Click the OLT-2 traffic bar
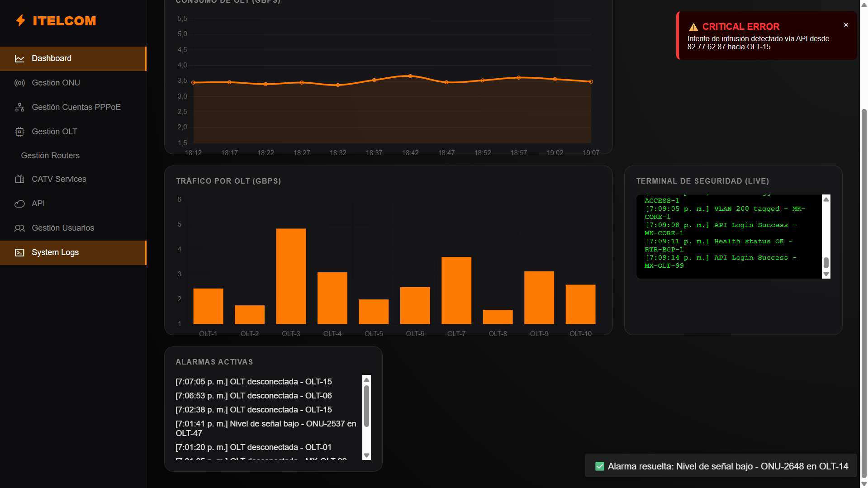868x488 pixels. 250,315
